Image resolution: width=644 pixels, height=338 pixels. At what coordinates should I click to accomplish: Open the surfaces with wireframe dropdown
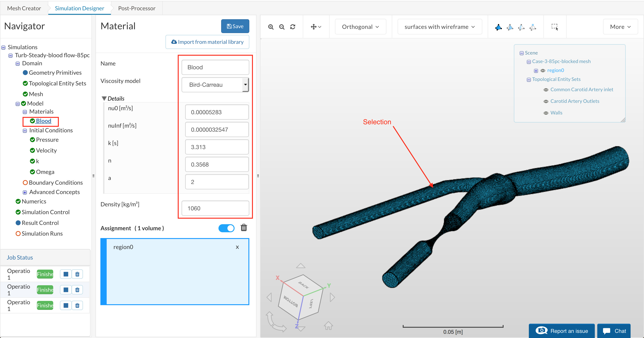[x=439, y=27]
